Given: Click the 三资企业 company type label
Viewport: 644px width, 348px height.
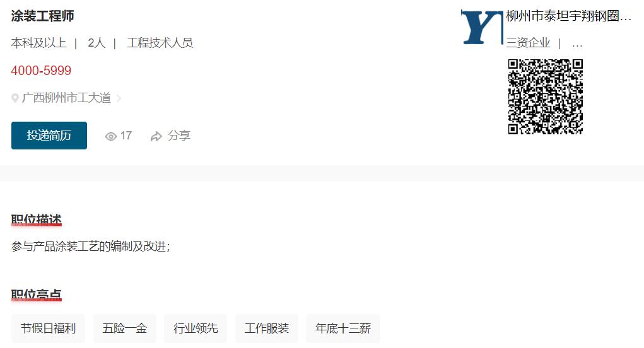Looking at the screenshot, I should 528,43.
